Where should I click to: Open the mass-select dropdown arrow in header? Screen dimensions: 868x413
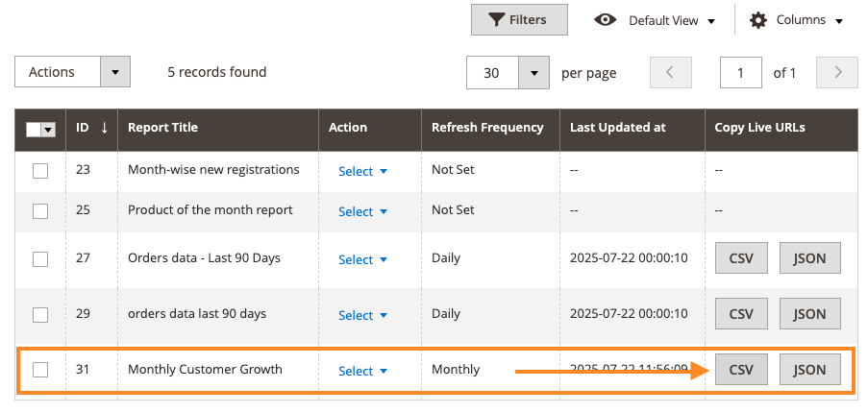point(48,130)
